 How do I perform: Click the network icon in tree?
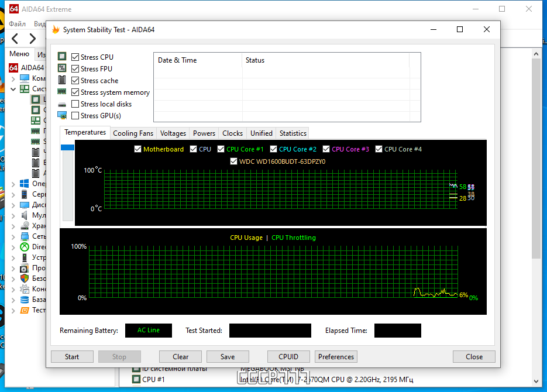25,236
